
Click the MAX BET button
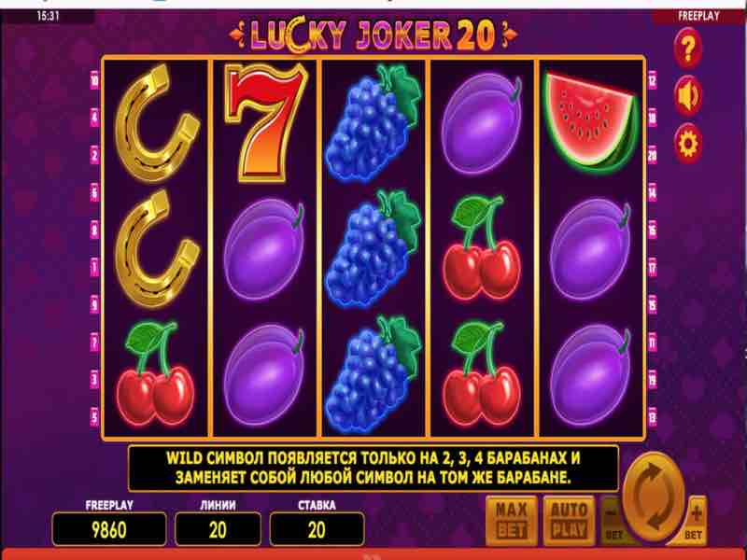pyautogui.click(x=511, y=521)
